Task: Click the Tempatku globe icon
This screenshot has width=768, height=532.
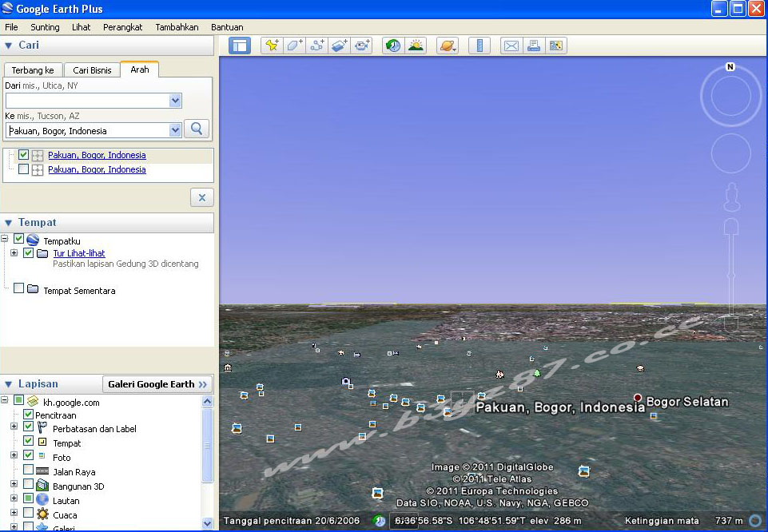Action: click(x=33, y=240)
